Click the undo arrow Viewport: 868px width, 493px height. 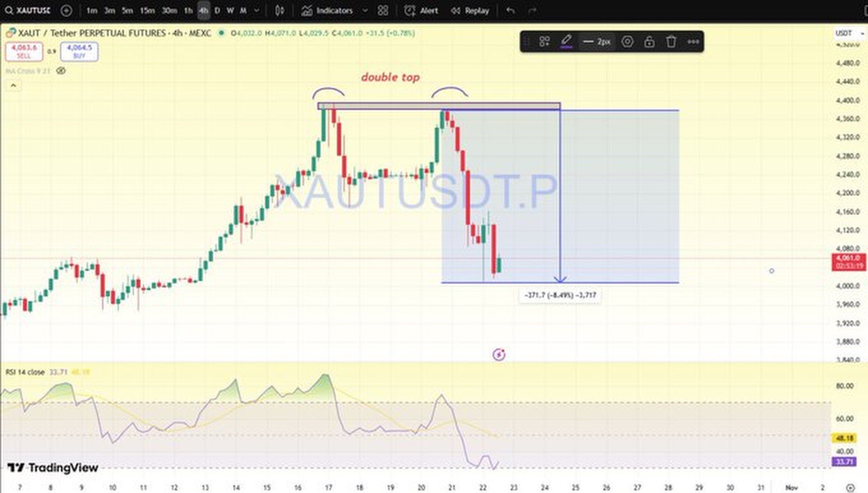tap(510, 10)
